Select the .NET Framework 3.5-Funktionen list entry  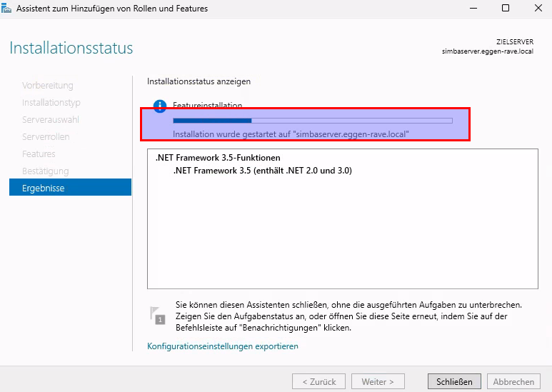click(218, 158)
